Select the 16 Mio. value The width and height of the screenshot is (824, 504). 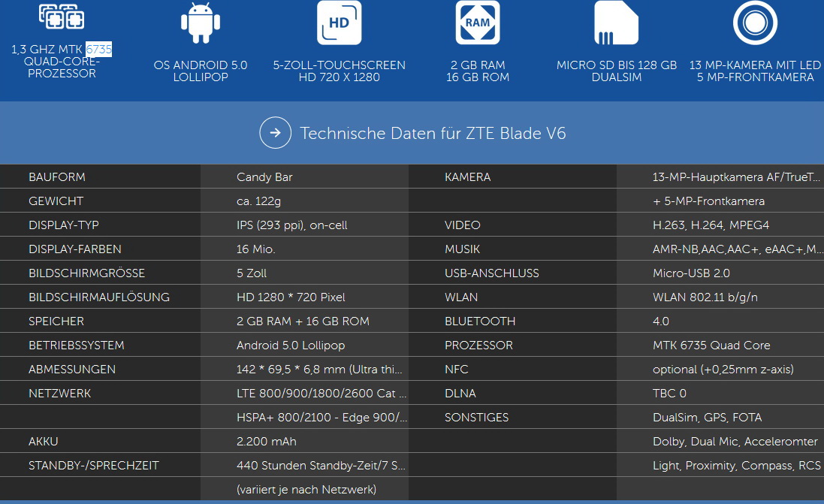click(x=255, y=249)
